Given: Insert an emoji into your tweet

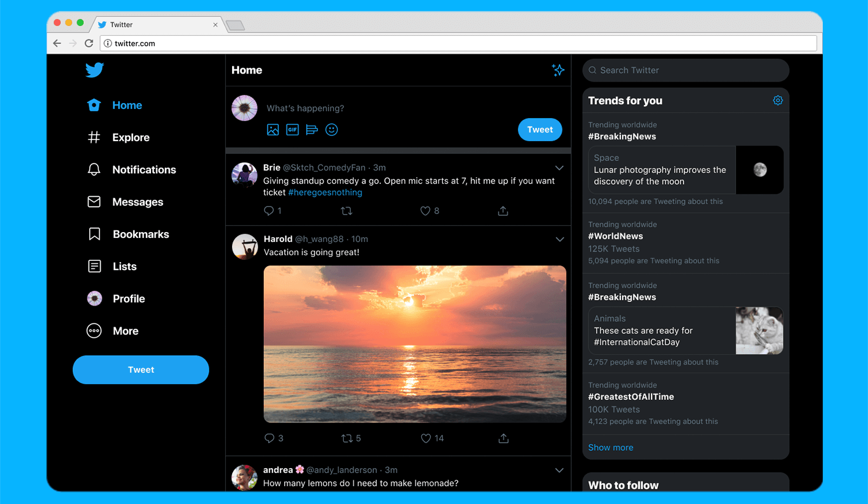Looking at the screenshot, I should [331, 130].
